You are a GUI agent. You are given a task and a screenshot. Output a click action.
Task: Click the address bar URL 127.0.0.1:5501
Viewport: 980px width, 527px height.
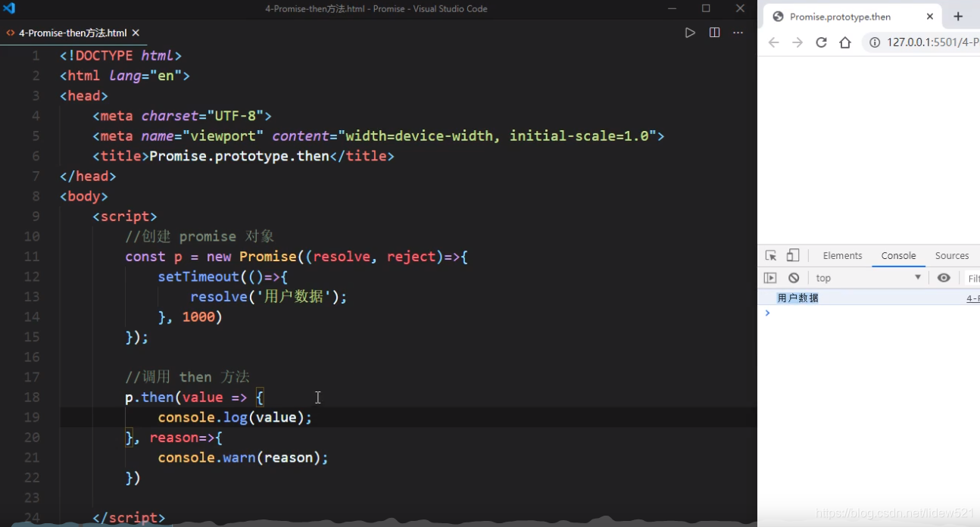932,42
